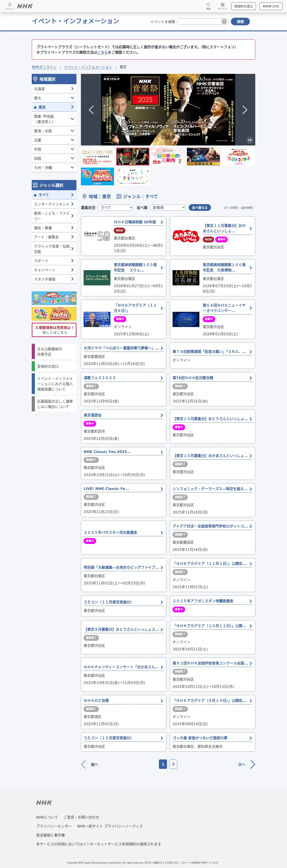Image resolution: width=287 pixels, height=868 pixels.
Task: Open 主な公開番組の年間予定 link
Action: [54, 351]
